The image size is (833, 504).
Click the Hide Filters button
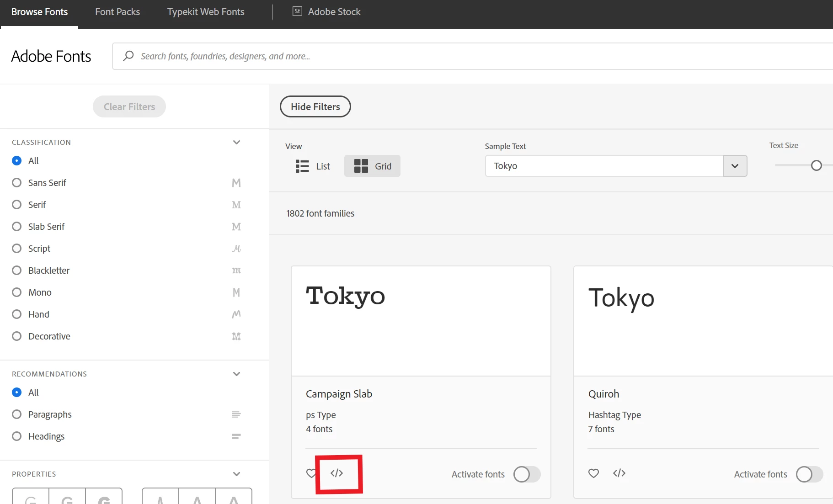315,106
